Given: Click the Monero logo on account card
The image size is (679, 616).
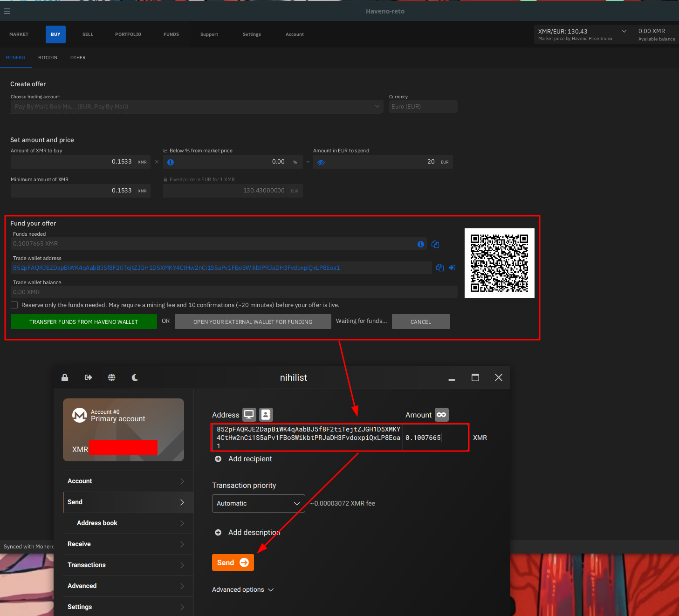Looking at the screenshot, I should click(80, 415).
